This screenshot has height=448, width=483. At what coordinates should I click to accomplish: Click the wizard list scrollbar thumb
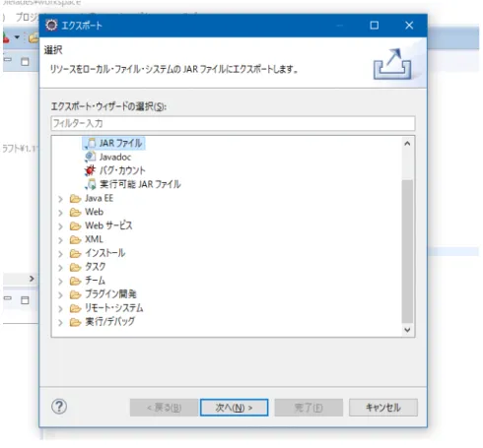pos(407,252)
